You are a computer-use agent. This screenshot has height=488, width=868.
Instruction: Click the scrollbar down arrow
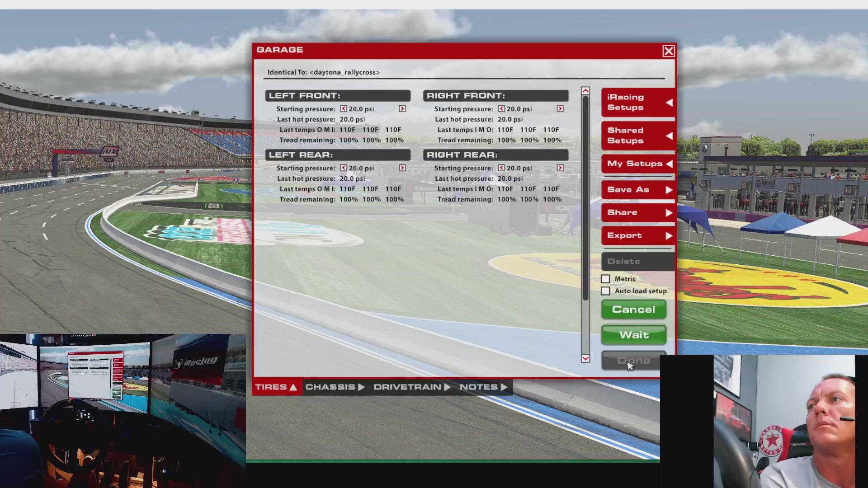click(x=585, y=358)
